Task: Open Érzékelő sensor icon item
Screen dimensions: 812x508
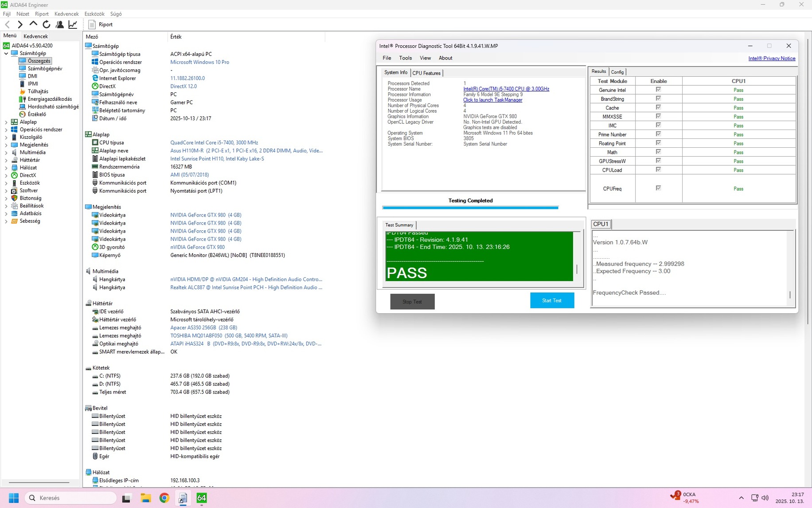Action: coord(23,114)
